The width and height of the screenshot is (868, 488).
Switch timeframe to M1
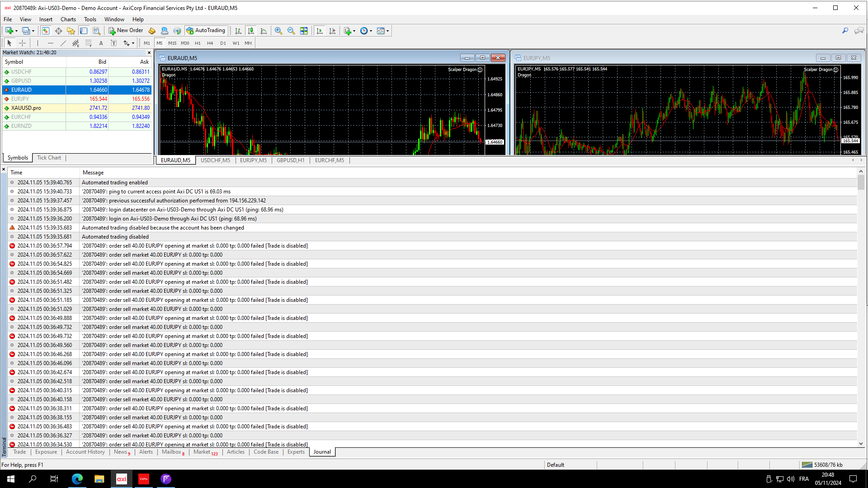[x=147, y=43]
